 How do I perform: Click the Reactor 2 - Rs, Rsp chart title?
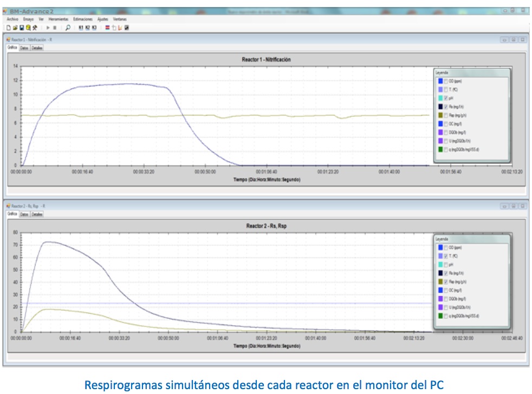coord(267,226)
